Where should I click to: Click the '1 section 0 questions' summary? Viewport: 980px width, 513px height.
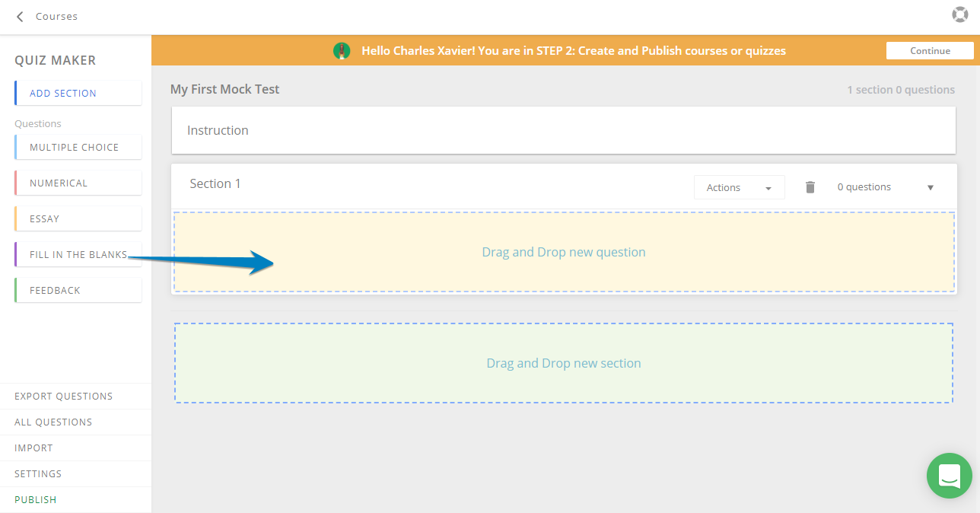click(x=901, y=90)
